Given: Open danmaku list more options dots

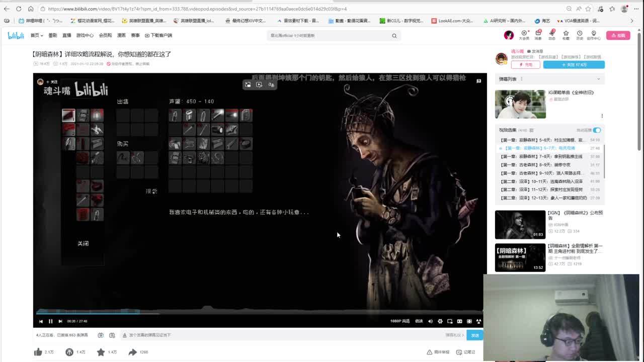Looking at the screenshot, I should click(521, 79).
